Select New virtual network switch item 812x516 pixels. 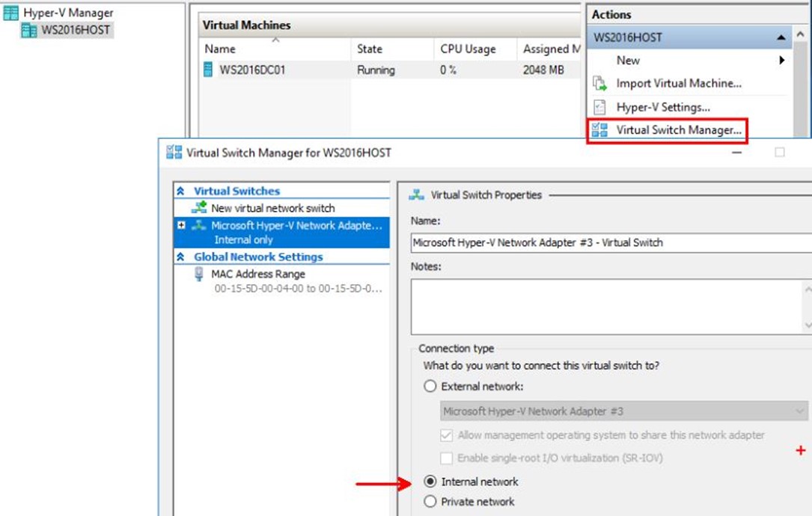pos(273,208)
